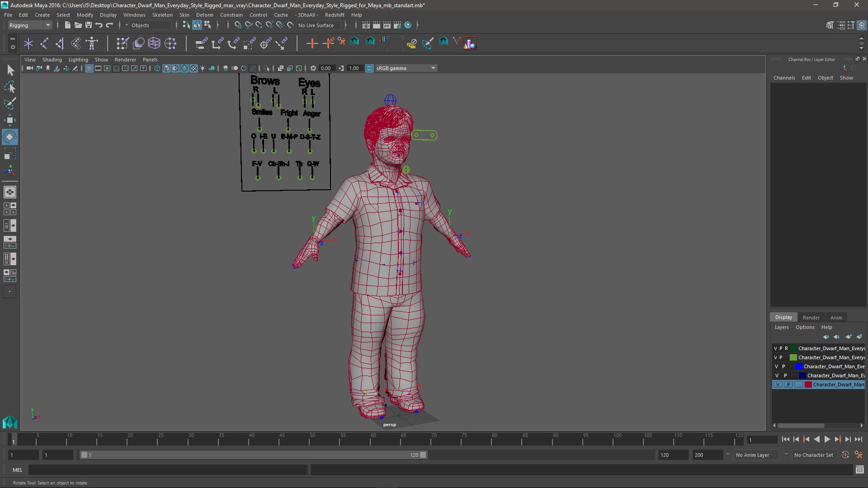Click the Create Joints shelf icon
The image size is (868, 488).
click(44, 43)
